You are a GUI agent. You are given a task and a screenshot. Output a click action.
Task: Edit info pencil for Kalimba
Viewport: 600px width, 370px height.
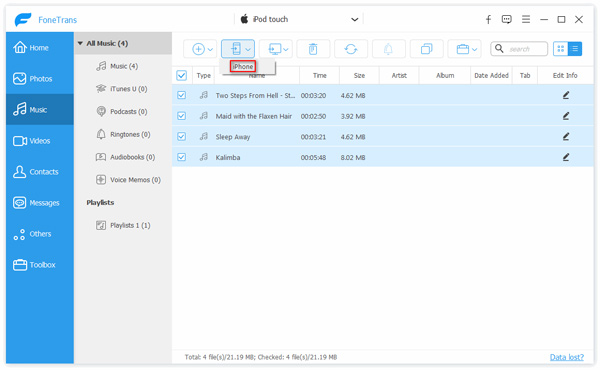click(566, 157)
